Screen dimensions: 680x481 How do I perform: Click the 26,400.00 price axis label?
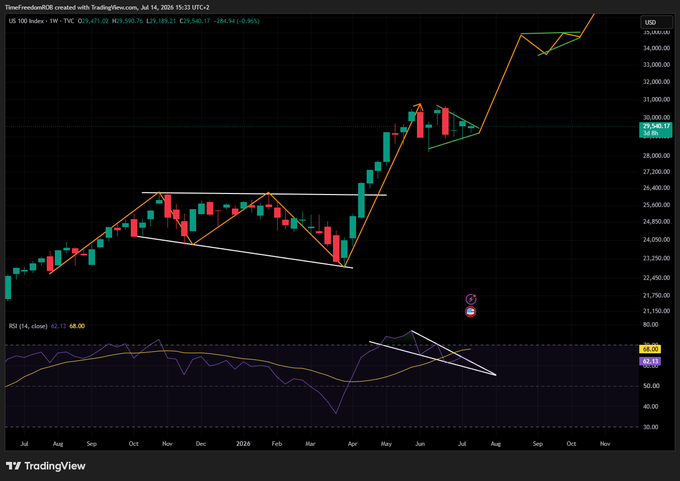[x=656, y=188]
